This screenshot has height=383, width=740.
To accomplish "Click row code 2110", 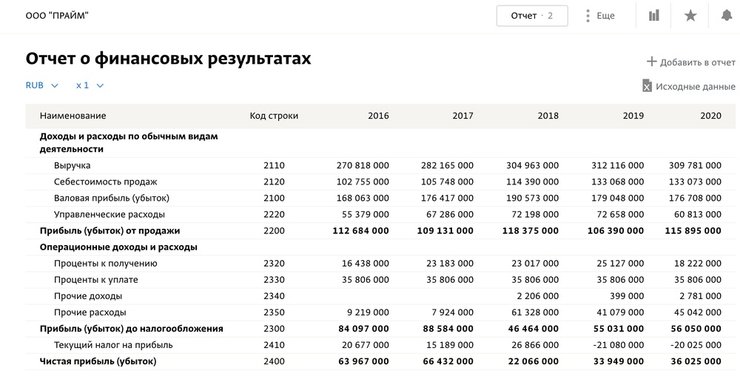I will click(x=274, y=166).
